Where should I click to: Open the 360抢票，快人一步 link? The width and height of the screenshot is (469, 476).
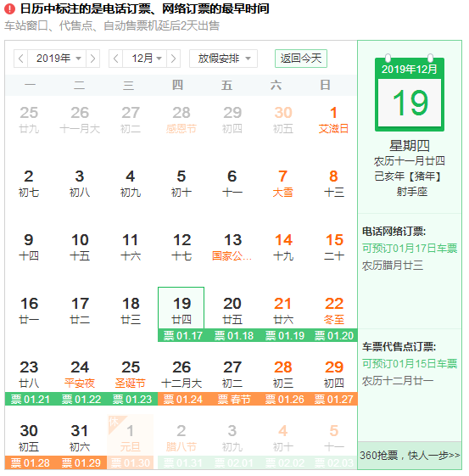pos(410,456)
